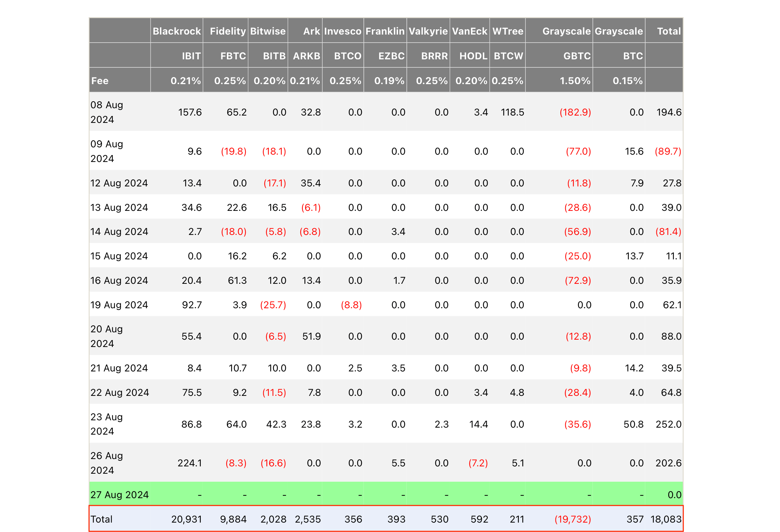Click the Bitwise column header
The height and width of the screenshot is (532, 780).
[268, 31]
